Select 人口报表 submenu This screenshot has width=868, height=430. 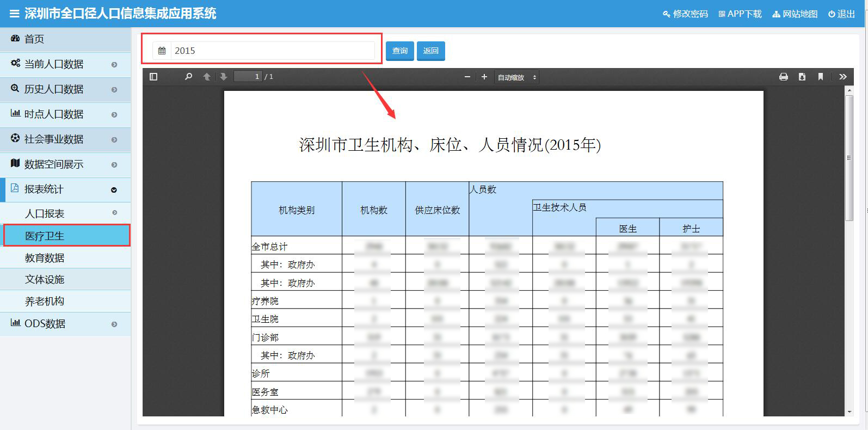click(x=65, y=213)
